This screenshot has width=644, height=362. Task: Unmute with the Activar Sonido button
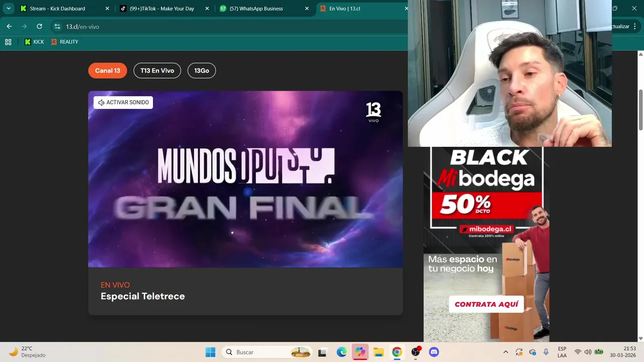pyautogui.click(x=123, y=103)
